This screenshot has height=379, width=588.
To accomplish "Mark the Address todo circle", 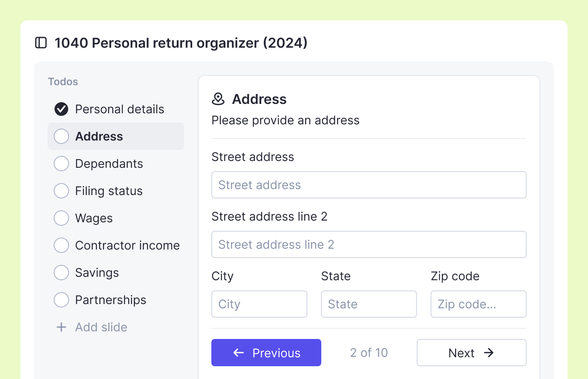I will [61, 136].
